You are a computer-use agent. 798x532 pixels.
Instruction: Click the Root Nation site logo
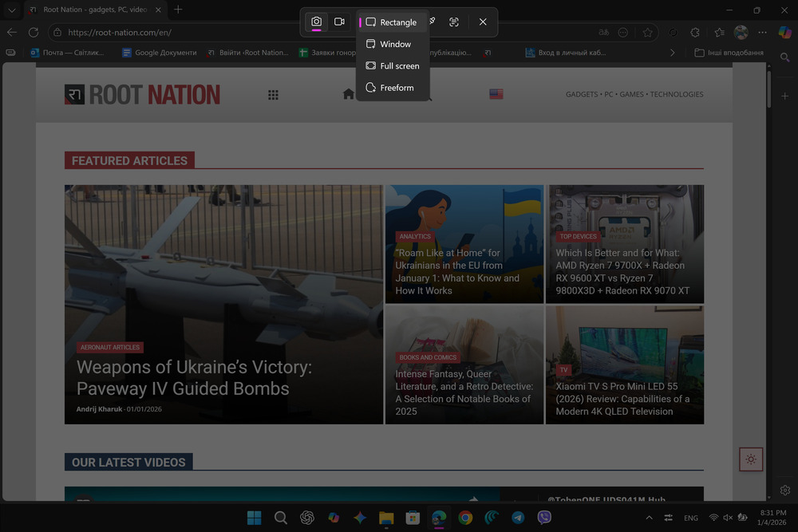(142, 95)
